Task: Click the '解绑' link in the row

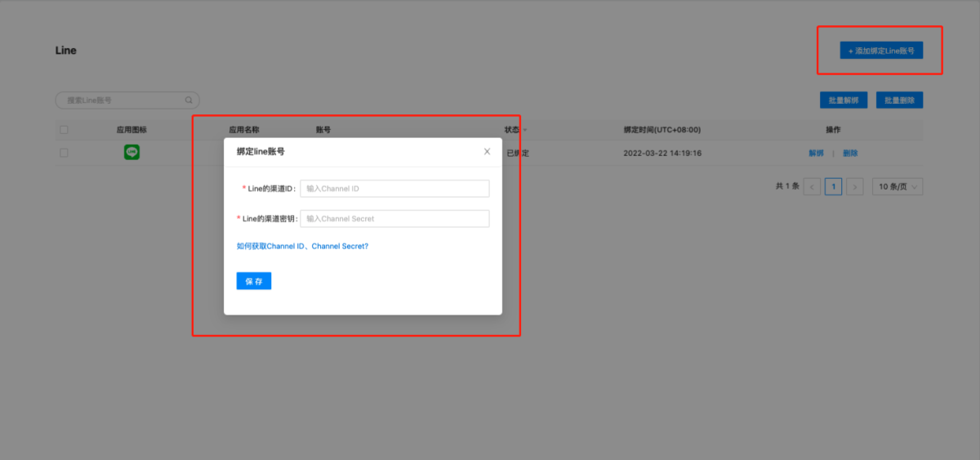Action: pos(816,153)
